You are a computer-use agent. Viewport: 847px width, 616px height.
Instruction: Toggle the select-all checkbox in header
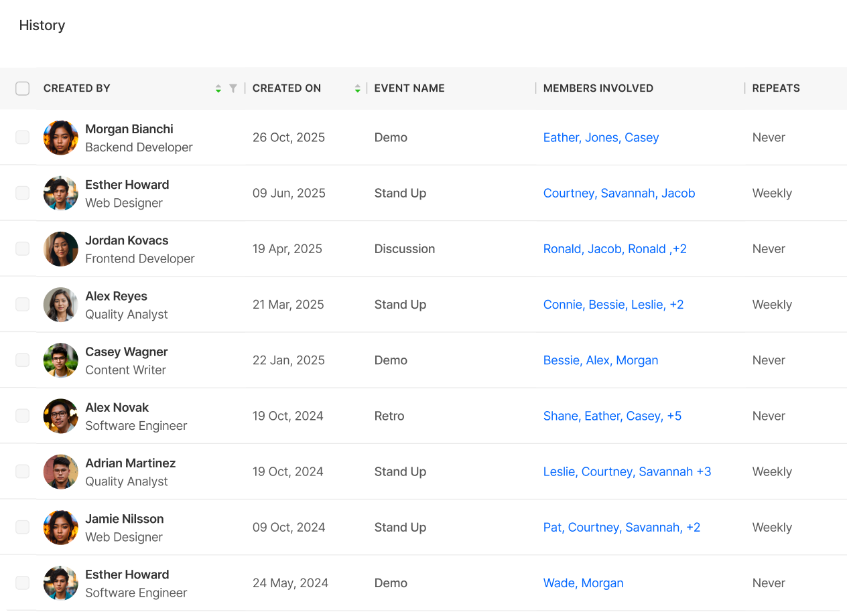[x=23, y=88]
